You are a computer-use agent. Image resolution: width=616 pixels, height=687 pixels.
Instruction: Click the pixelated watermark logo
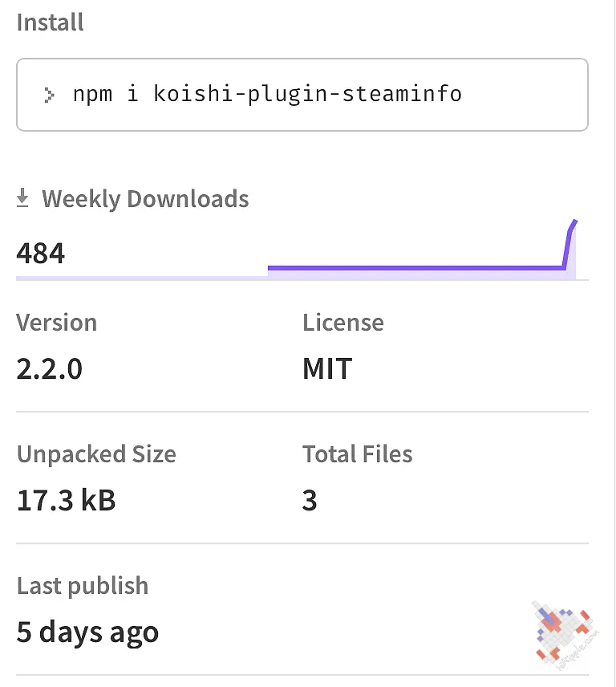(x=565, y=634)
